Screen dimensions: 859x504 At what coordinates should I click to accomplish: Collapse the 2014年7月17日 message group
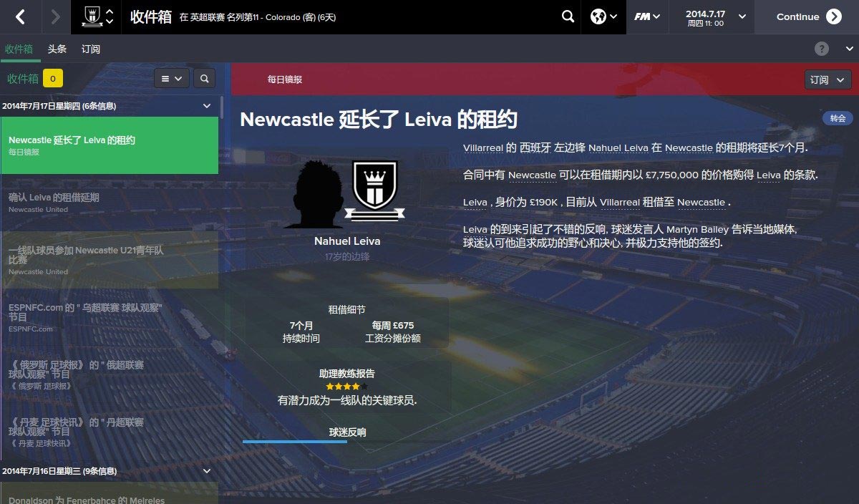point(207,106)
